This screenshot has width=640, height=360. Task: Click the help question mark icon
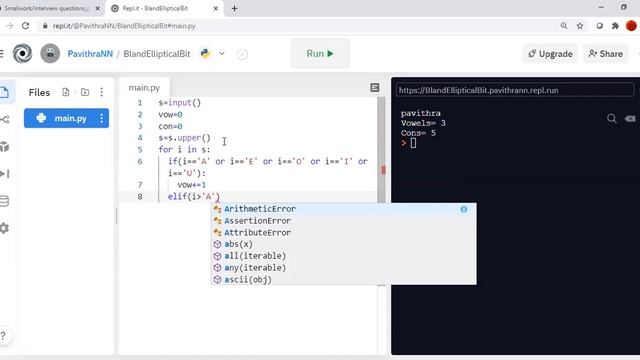(x=3, y=336)
